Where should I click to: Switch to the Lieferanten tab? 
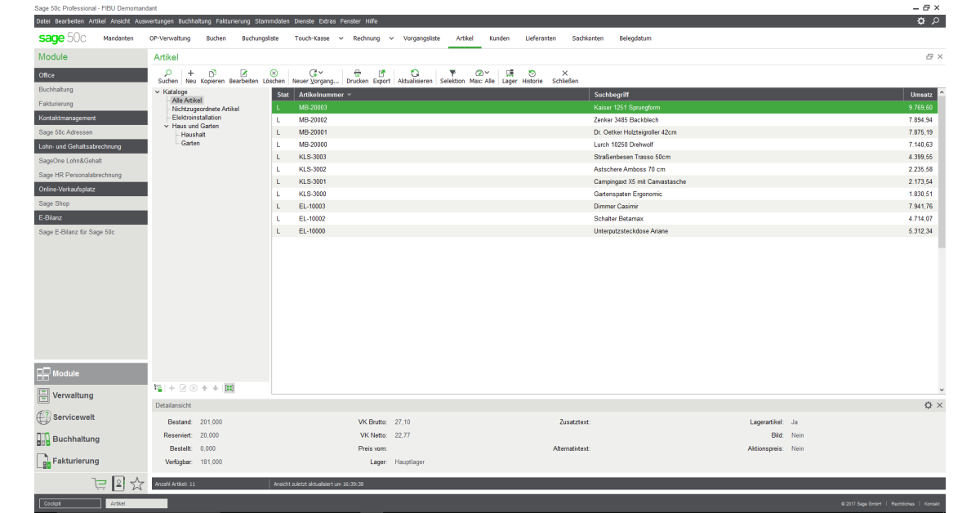coord(541,38)
